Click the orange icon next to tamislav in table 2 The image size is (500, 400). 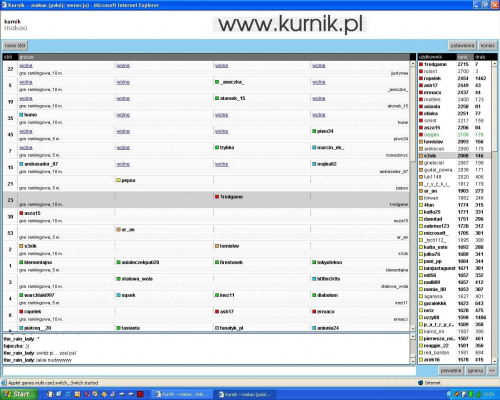217,246
